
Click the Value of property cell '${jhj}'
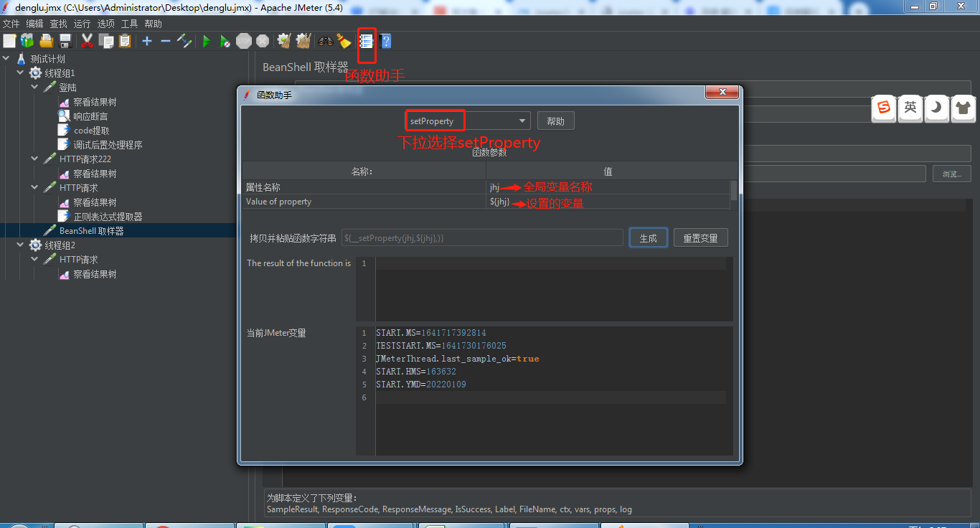pyautogui.click(x=608, y=202)
